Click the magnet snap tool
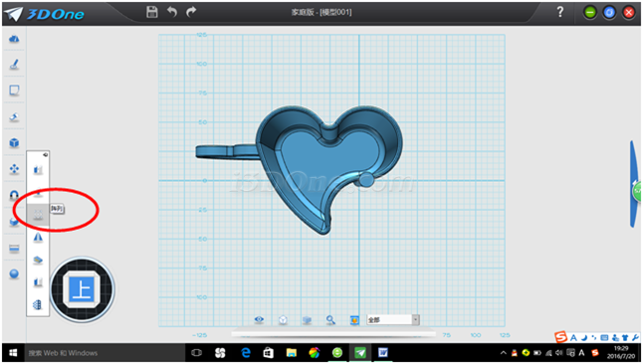Image resolution: width=643 pixels, height=364 pixels. click(x=14, y=195)
